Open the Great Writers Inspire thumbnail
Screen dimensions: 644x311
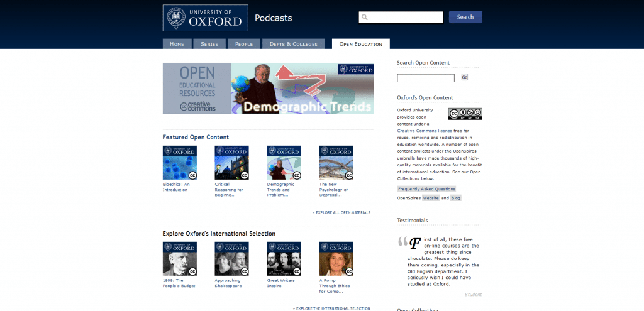[x=284, y=258]
